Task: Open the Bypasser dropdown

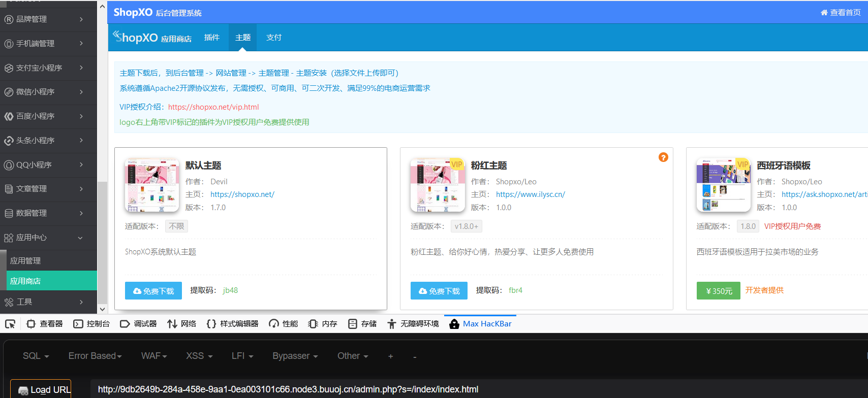Action: tap(295, 356)
